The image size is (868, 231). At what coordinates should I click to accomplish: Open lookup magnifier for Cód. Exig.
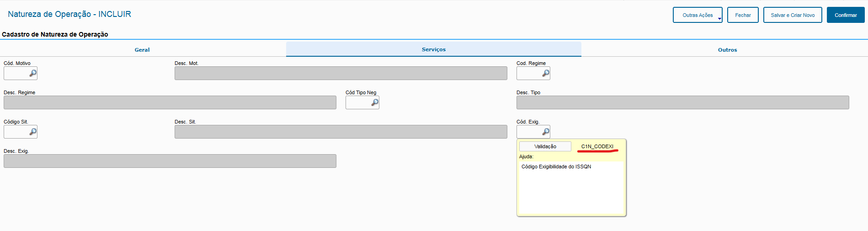tap(546, 132)
